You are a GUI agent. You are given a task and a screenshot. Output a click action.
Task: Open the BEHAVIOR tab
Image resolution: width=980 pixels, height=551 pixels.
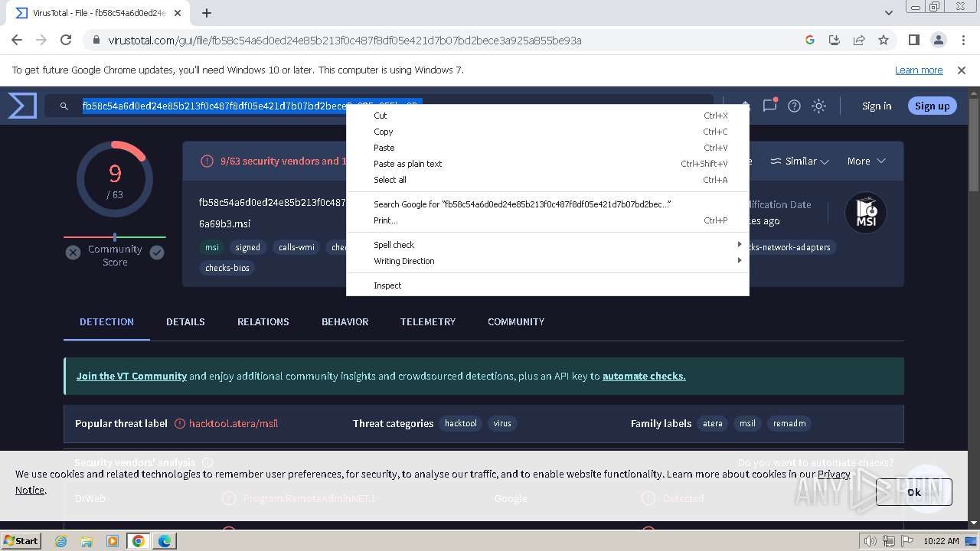pos(345,321)
